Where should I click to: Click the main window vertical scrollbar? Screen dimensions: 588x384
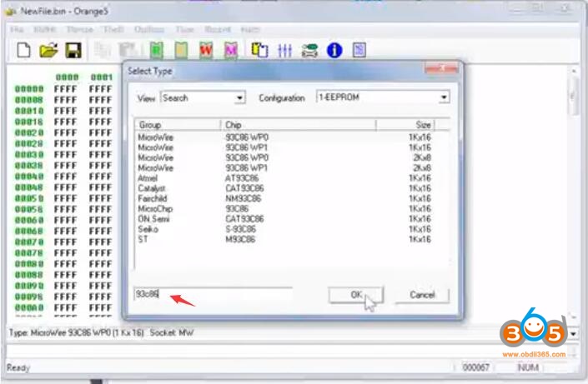click(573, 193)
